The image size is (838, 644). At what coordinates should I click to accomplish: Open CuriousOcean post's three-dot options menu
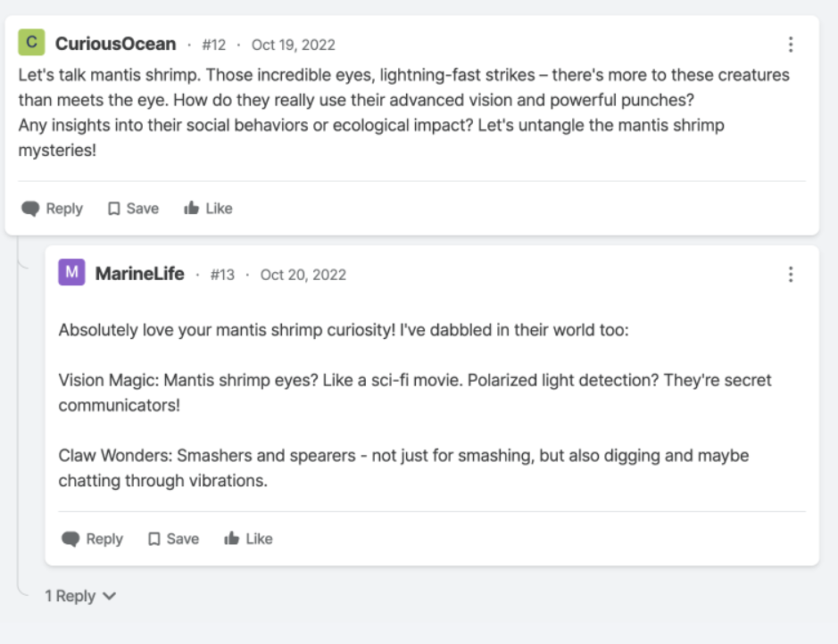point(790,44)
